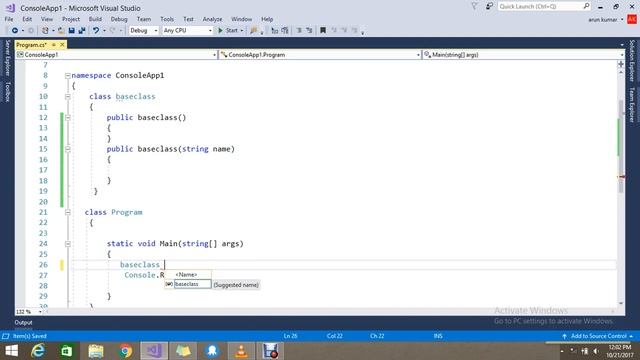640x360 pixels.
Task: Open the Build menu
Action: pos(95,19)
